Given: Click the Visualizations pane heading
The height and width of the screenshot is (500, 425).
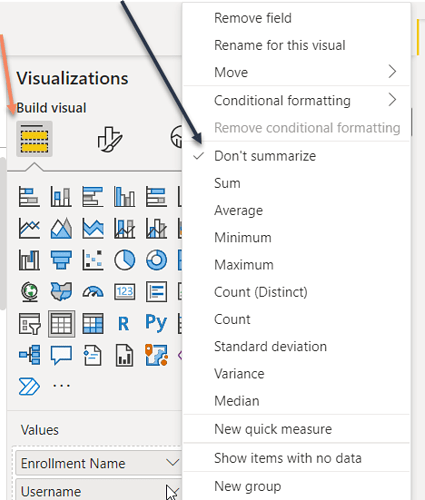Looking at the screenshot, I should (72, 78).
